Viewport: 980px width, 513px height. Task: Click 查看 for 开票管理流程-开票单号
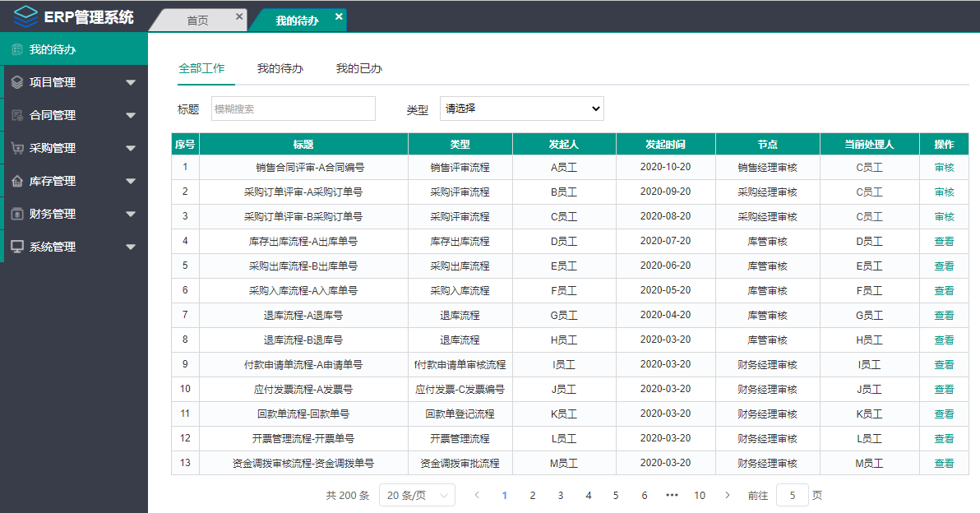(x=944, y=439)
